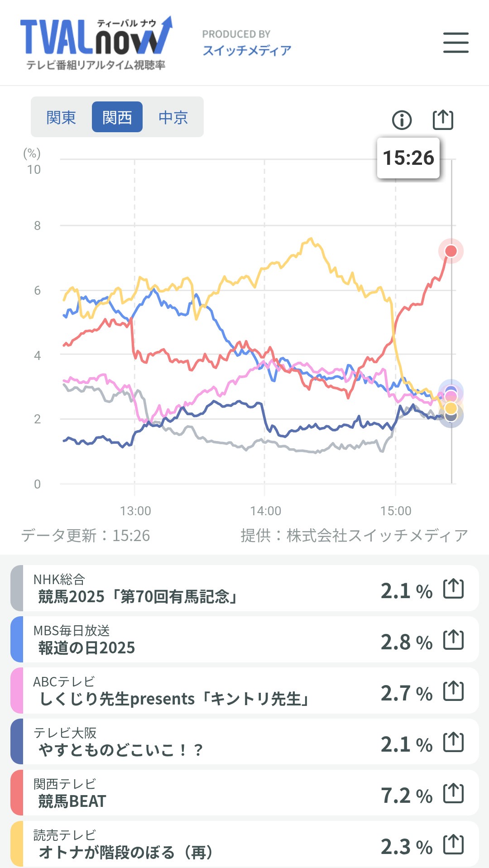Tap the chart info icon
Screen dimensions: 489x868
402,120
